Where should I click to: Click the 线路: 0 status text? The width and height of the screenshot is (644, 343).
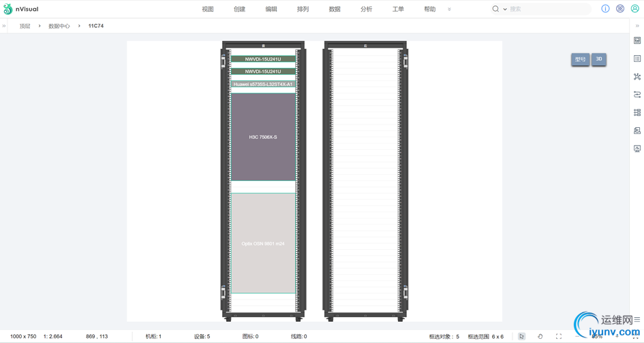tap(299, 336)
